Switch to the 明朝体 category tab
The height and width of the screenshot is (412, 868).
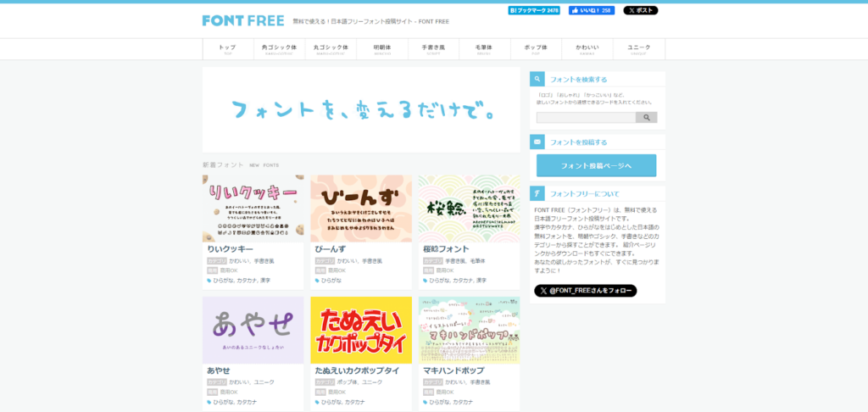point(381,49)
